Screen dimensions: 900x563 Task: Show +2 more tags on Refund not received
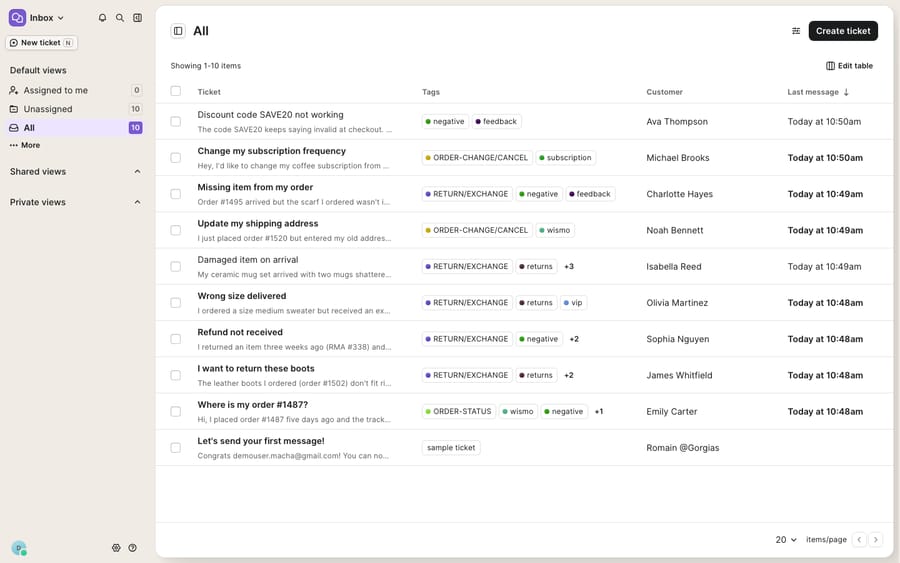pos(574,339)
